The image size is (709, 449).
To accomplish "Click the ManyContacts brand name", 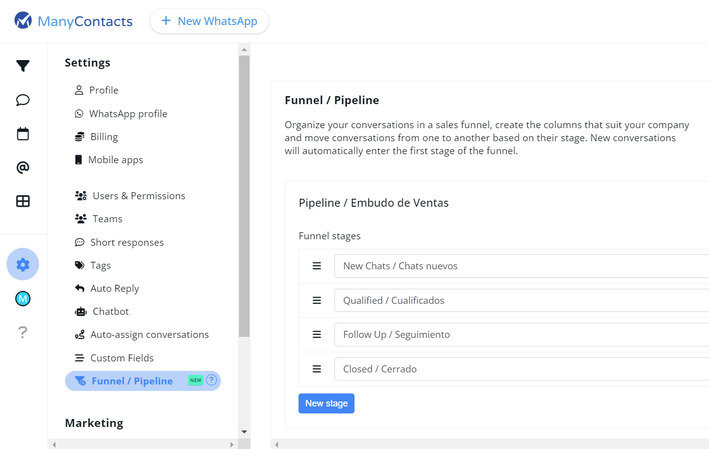I will point(85,21).
